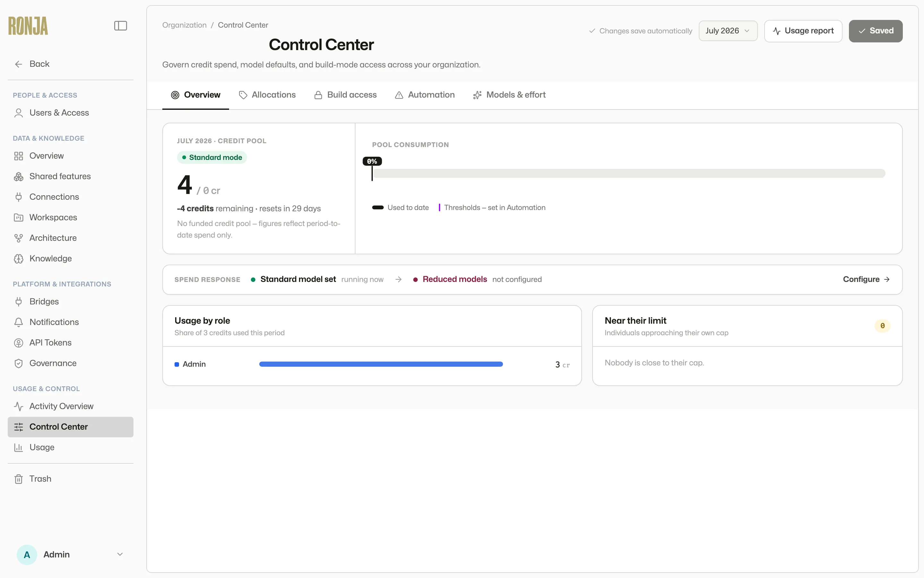The width and height of the screenshot is (924, 578).
Task: Click the 'Usage by role' heading
Action: pos(202,321)
